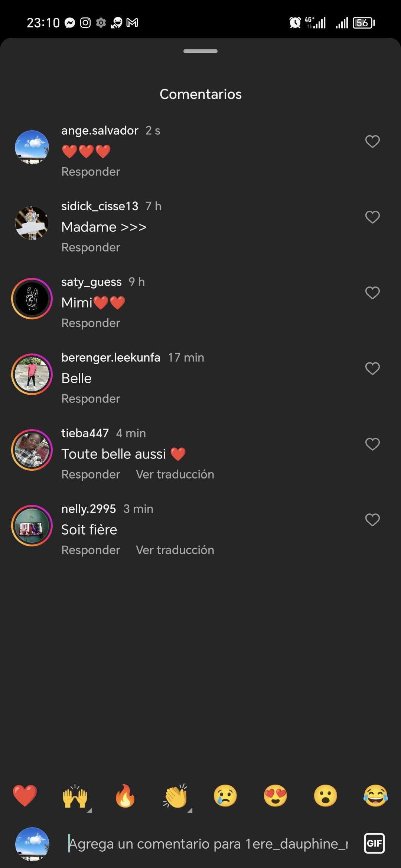Reply to saty_guess's Mimi comment
Viewport: 401px width, 868px height.
click(91, 323)
